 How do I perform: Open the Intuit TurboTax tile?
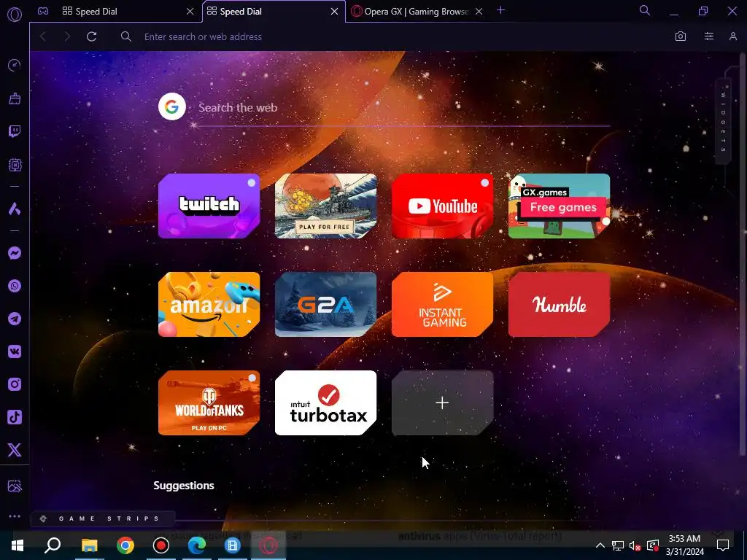pyautogui.click(x=326, y=402)
